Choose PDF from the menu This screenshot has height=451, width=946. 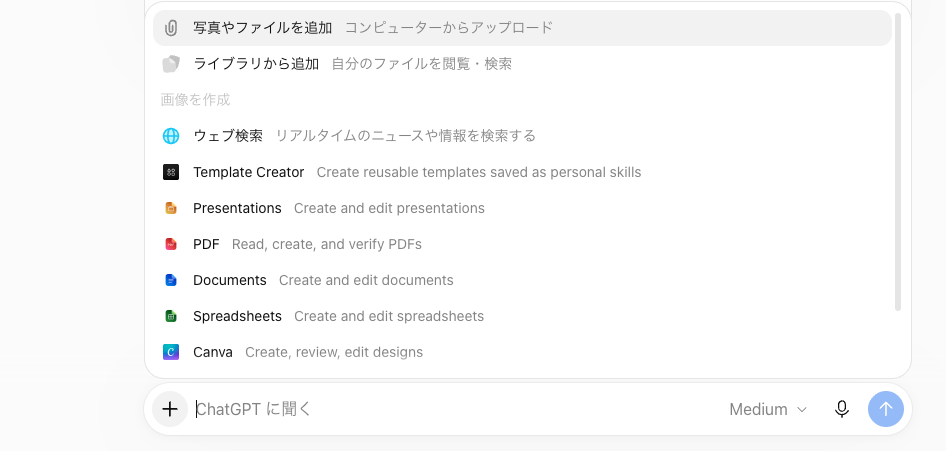click(x=522, y=244)
